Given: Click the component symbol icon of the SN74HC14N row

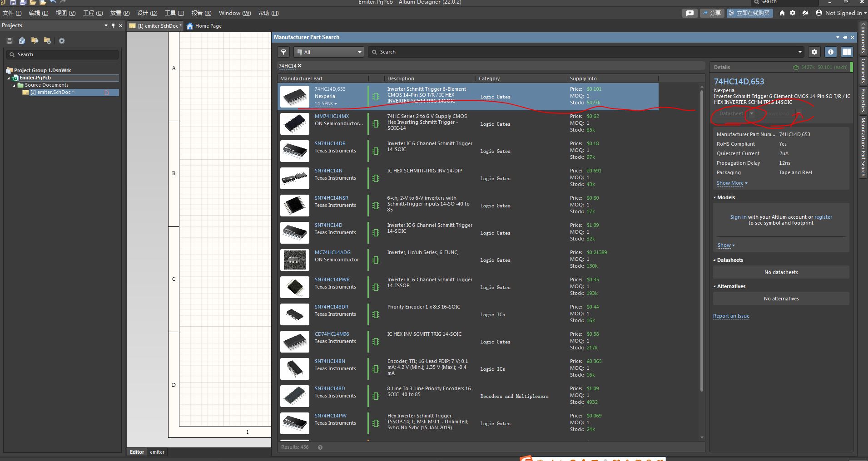Looking at the screenshot, I should (376, 178).
